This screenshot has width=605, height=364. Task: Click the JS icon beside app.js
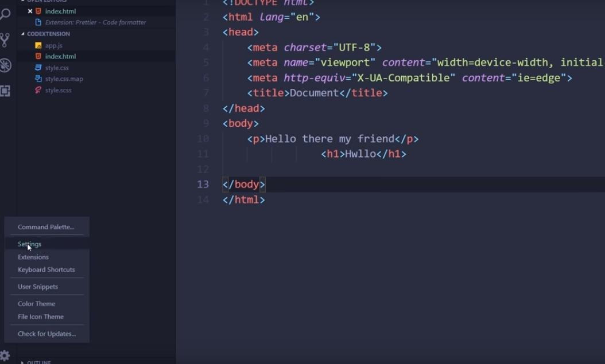click(x=38, y=45)
